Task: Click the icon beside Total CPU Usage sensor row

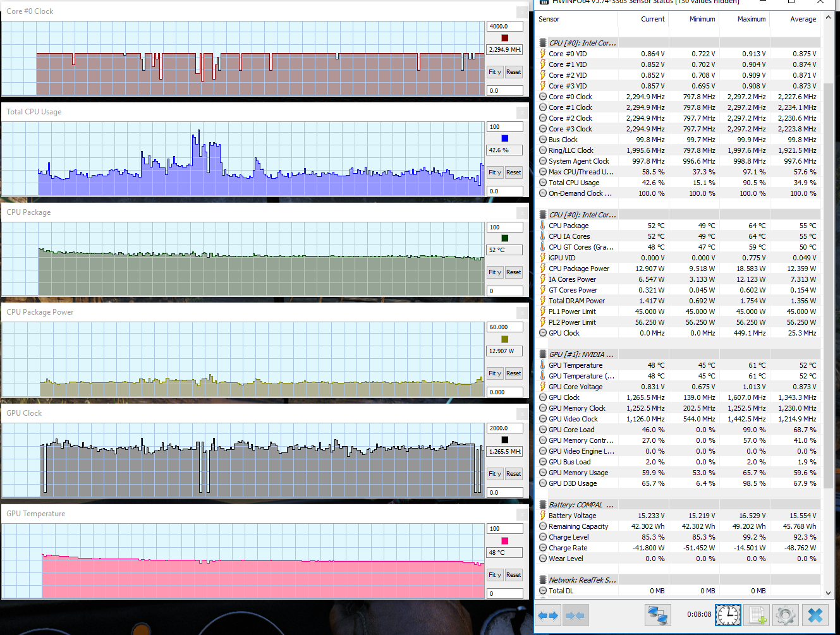Action: (542, 183)
